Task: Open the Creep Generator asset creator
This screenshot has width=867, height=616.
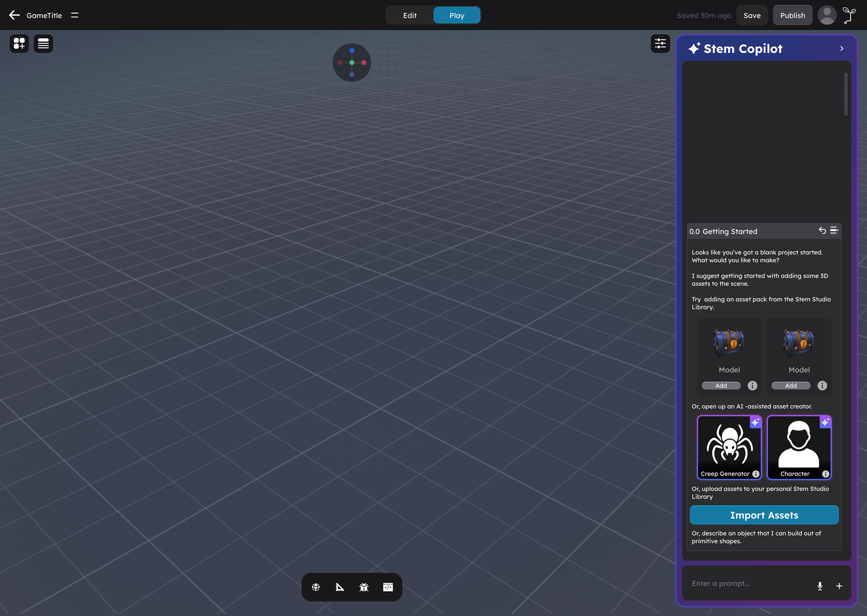Action: point(729,447)
